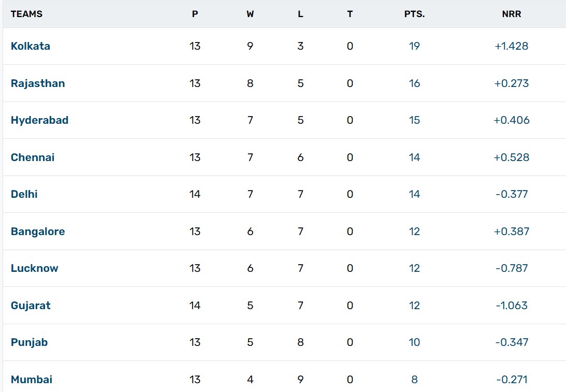The width and height of the screenshot is (566, 392).
Task: Select the Chennai team link
Action: coord(33,157)
